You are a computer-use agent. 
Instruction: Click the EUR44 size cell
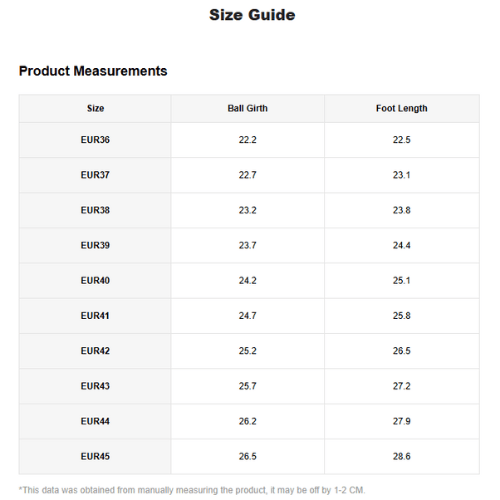point(95,421)
